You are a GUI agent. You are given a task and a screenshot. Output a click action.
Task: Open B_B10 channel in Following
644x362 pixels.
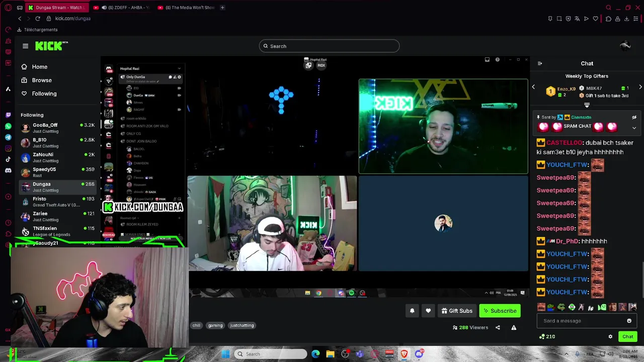pos(57,142)
